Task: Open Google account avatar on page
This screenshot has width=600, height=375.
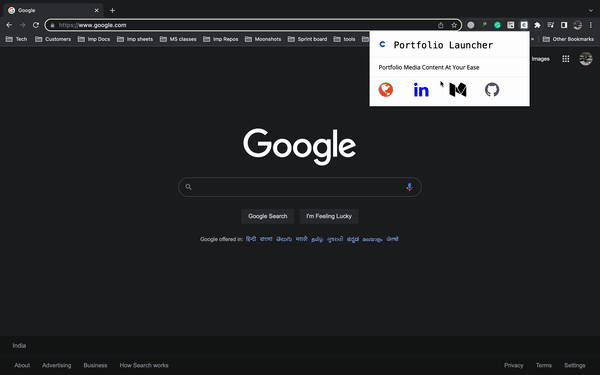Action: [585, 59]
